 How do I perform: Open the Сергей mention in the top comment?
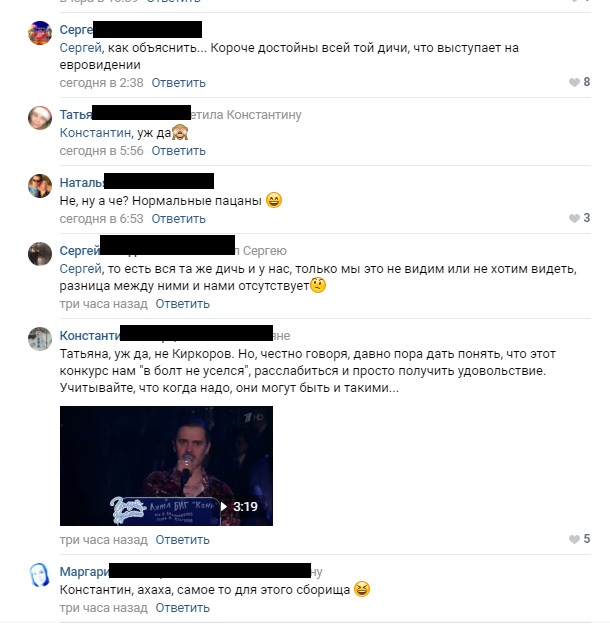[x=80, y=48]
